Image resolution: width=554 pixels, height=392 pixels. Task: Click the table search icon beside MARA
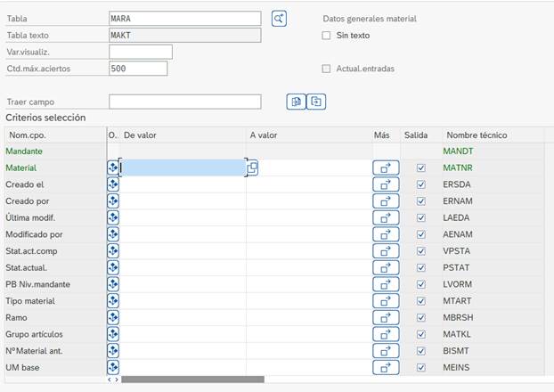pyautogui.click(x=279, y=19)
